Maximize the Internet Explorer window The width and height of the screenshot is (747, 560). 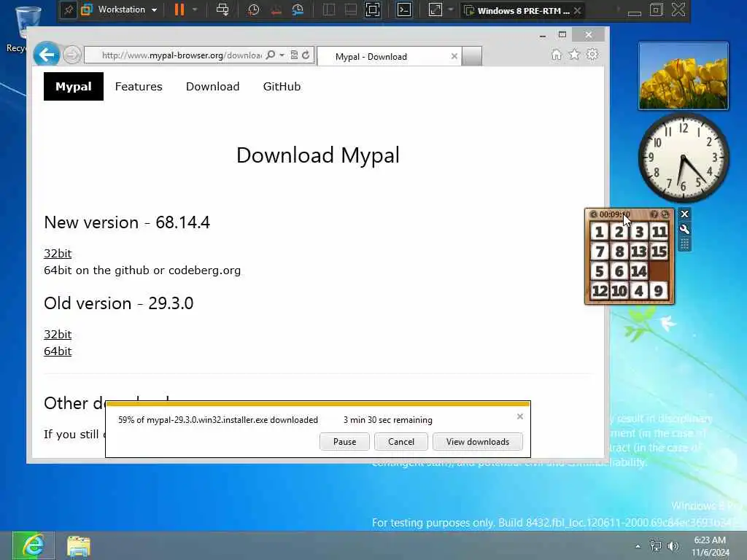pos(562,35)
